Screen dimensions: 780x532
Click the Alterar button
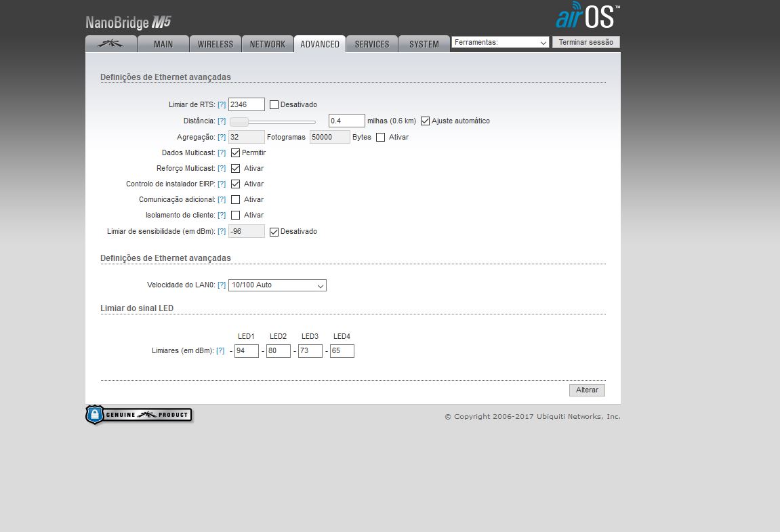point(587,390)
